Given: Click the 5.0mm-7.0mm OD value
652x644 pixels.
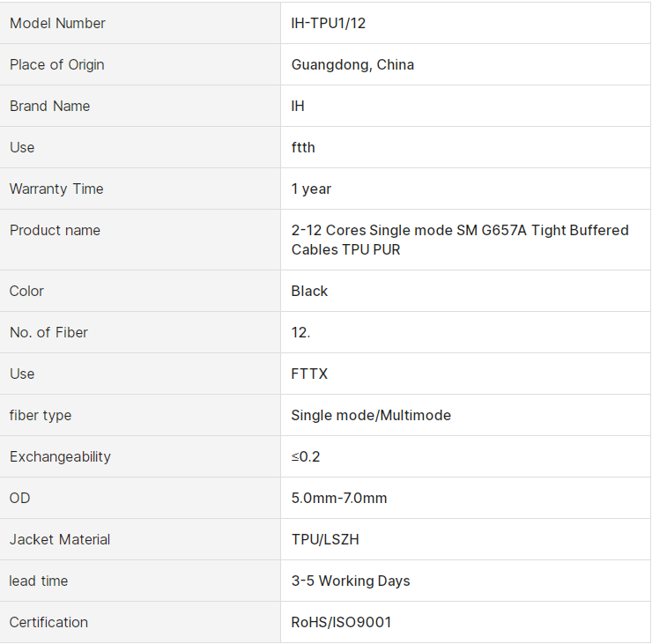Looking at the screenshot, I should (x=339, y=499).
